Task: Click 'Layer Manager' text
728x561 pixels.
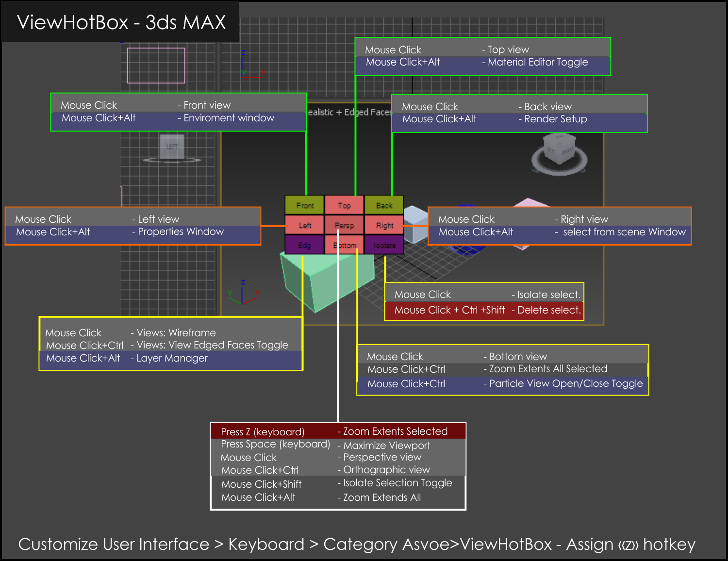Action: (172, 358)
